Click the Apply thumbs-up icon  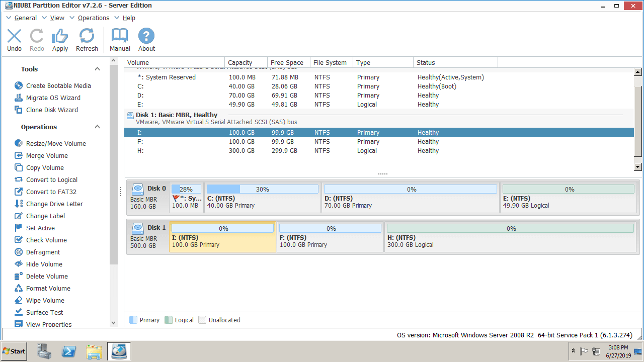(x=60, y=36)
